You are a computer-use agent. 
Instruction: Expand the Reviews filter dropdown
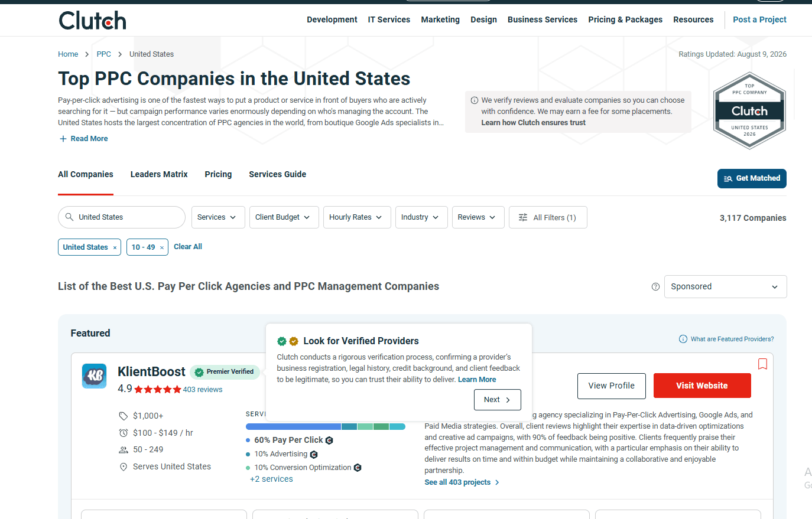[x=478, y=217]
